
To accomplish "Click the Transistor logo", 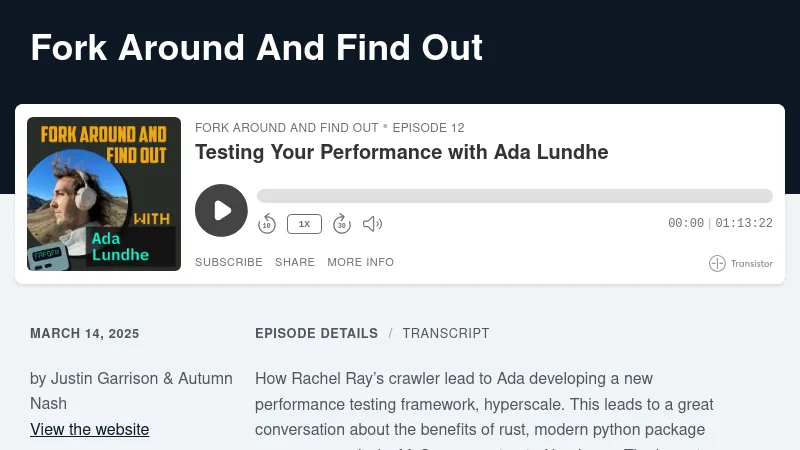I will [741, 264].
